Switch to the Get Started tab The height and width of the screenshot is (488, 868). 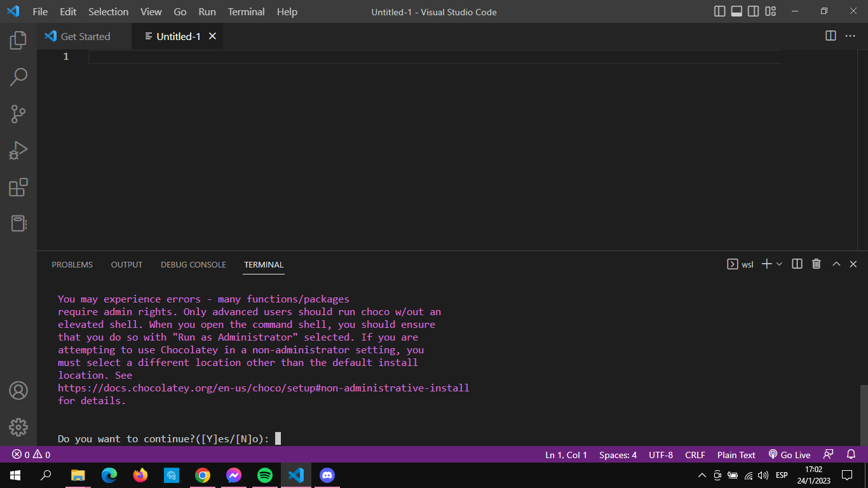85,36
